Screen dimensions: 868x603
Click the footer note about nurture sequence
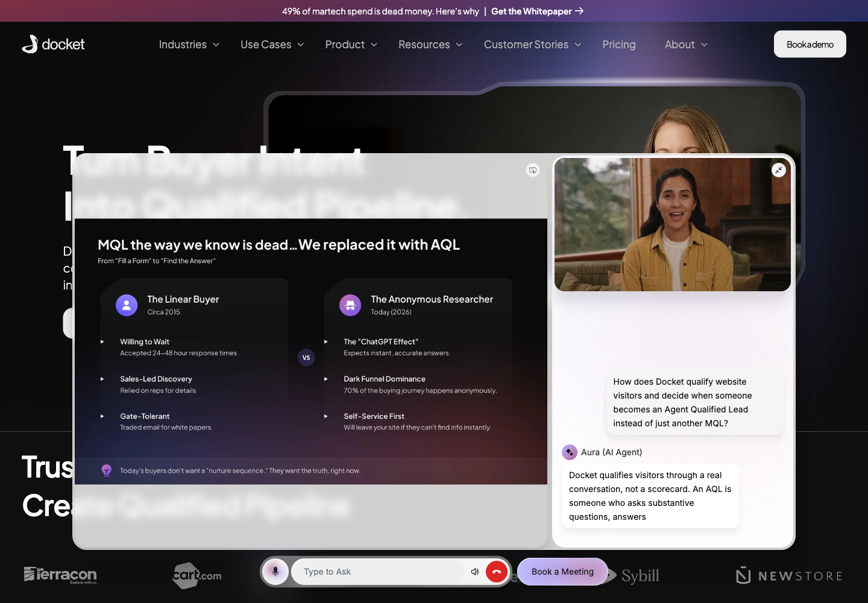click(240, 471)
